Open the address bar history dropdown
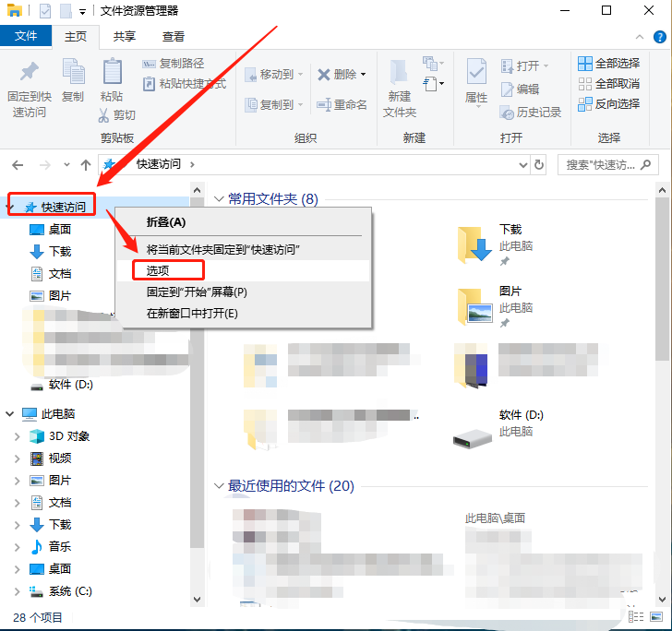 (x=522, y=165)
